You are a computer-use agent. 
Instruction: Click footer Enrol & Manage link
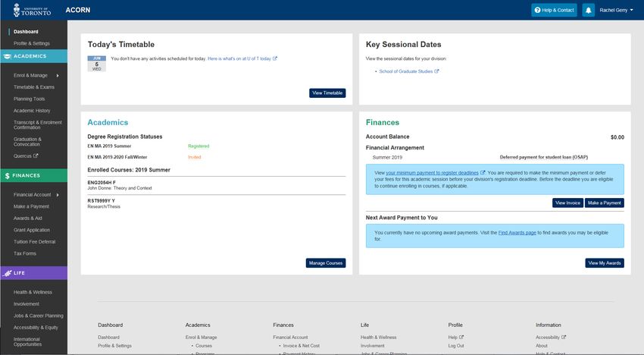pyautogui.click(x=201, y=338)
